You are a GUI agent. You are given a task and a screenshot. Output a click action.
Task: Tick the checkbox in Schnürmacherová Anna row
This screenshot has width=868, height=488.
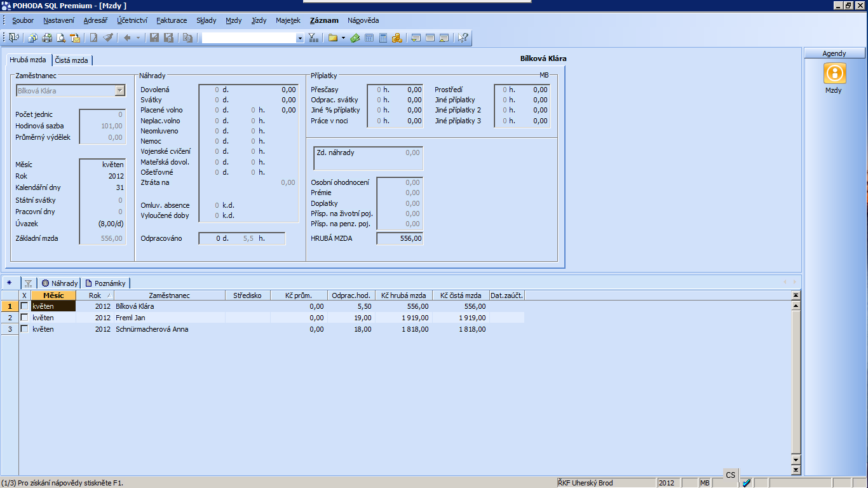click(x=25, y=329)
